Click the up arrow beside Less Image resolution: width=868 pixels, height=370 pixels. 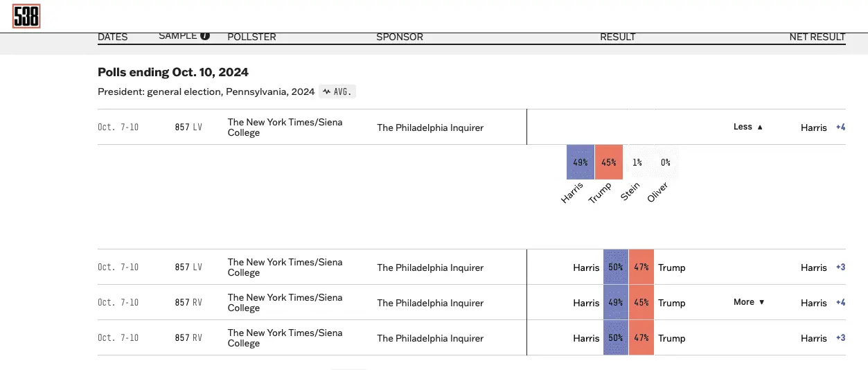click(760, 127)
